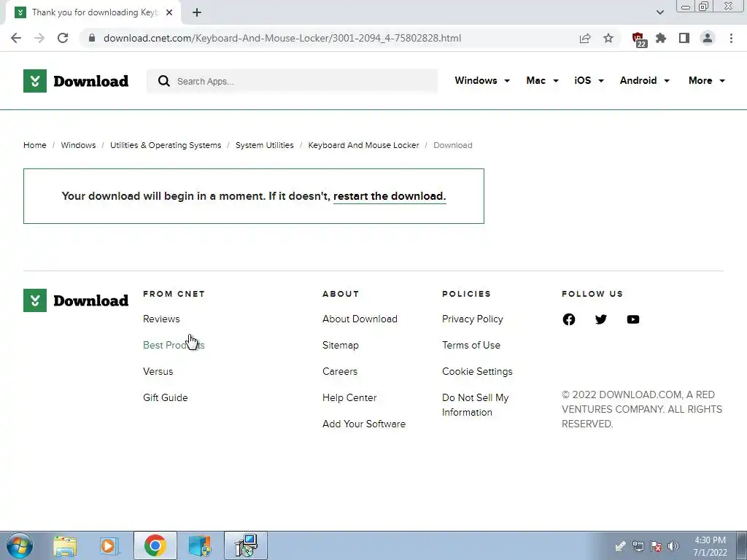Open a new tab with the plus button
Screen dimensions: 747x560
pyautogui.click(x=197, y=12)
